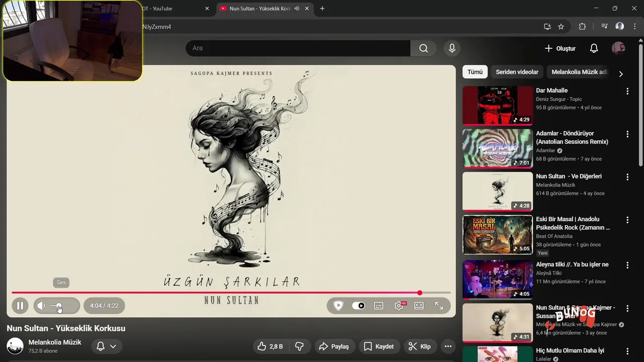Screen dimensions: 644x362
Task: Open options menu for Nun Sultan - Ve Diğerleri
Action: pos(627,177)
